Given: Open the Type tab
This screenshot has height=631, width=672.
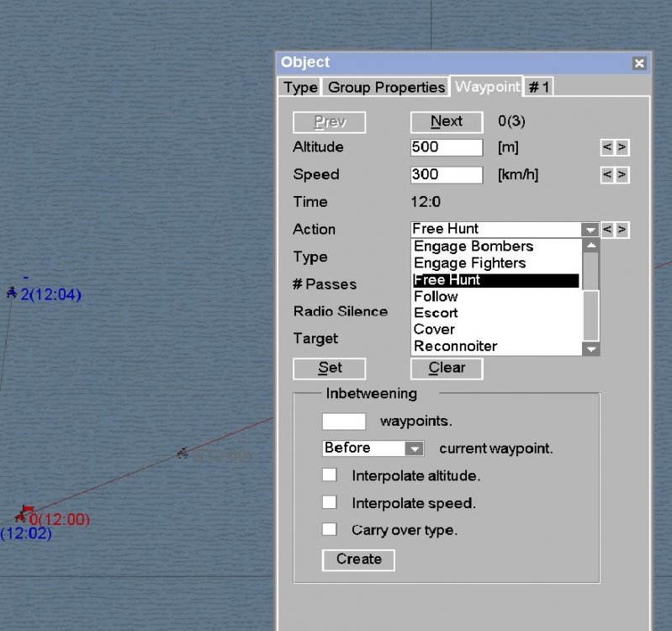Looking at the screenshot, I should 300,87.
